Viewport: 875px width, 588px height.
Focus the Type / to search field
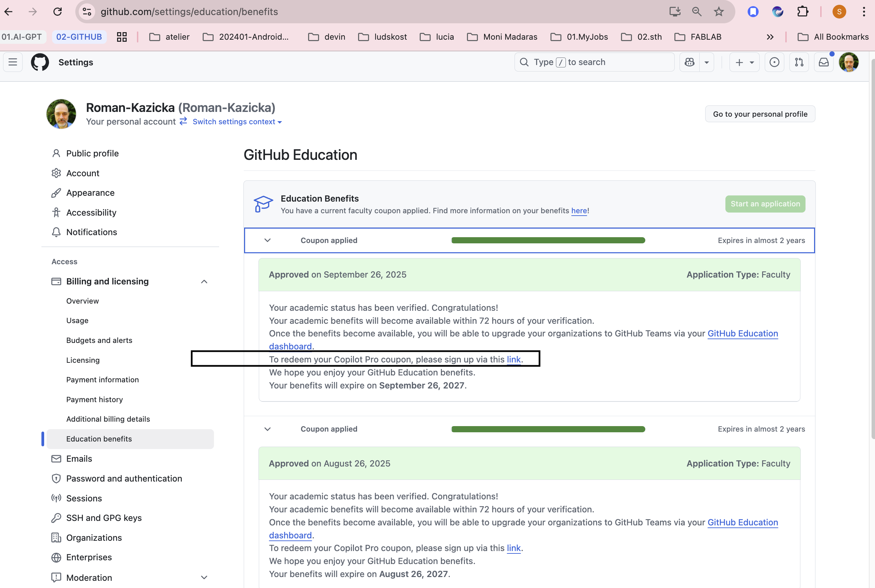click(594, 62)
